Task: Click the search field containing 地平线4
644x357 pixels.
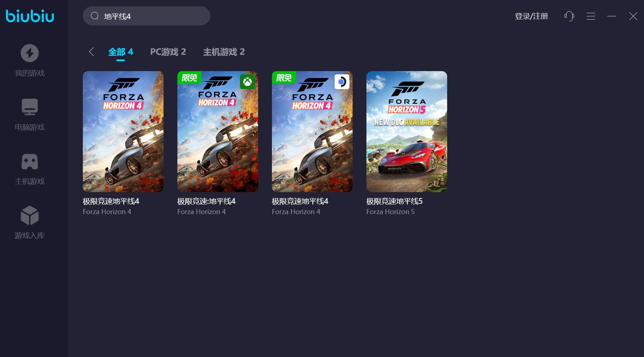Action: tap(152, 16)
